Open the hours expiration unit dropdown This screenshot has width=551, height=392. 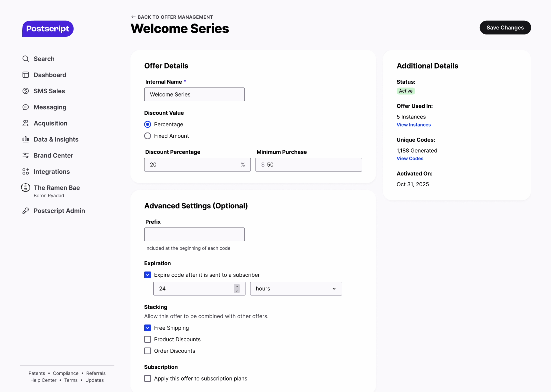296,289
